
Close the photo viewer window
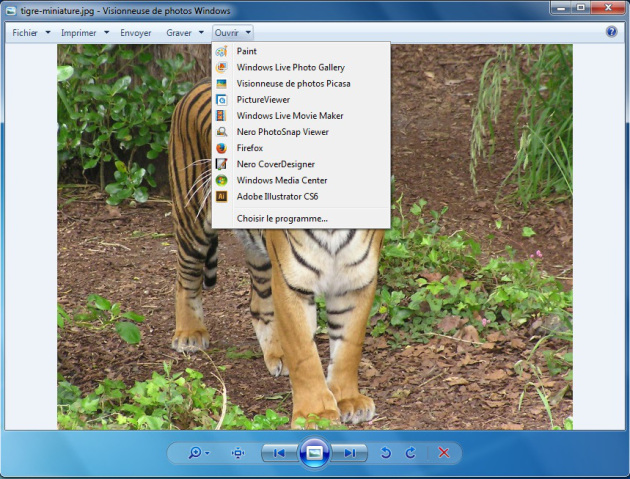tap(608, 8)
